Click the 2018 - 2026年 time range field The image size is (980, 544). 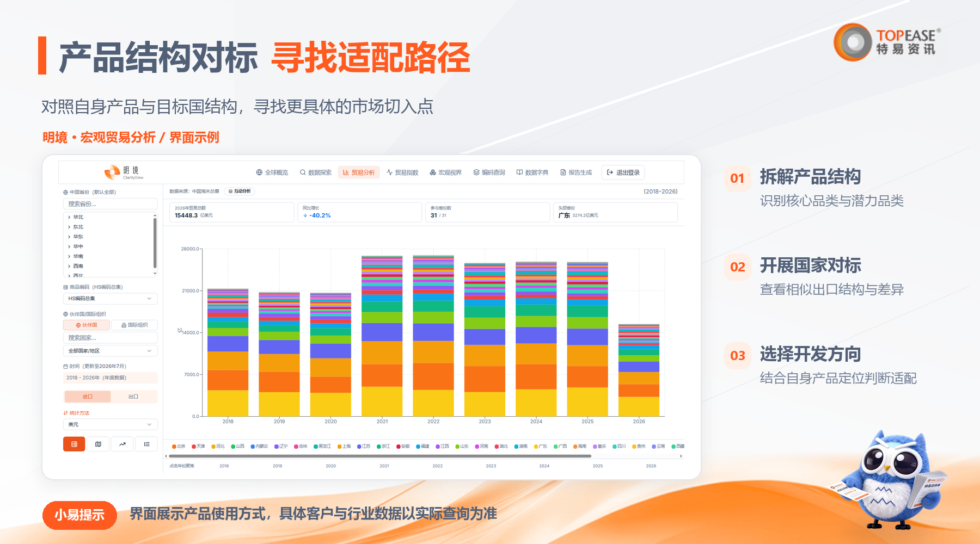click(111, 378)
